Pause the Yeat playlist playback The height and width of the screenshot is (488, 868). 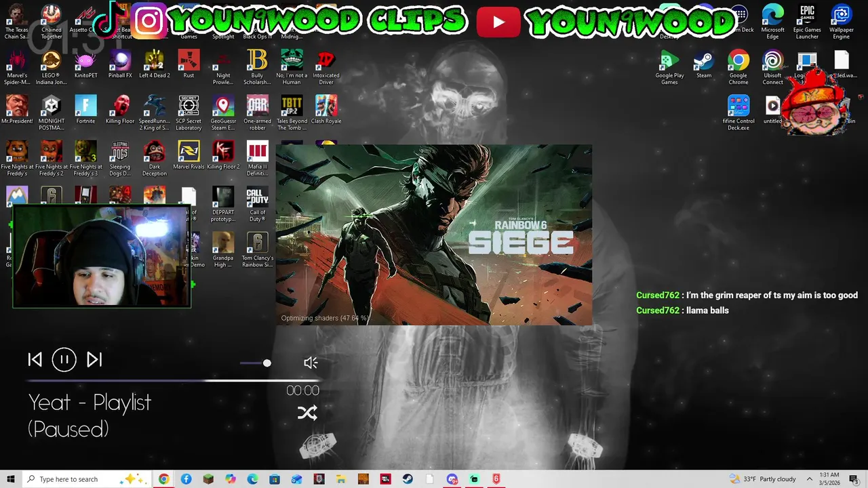tap(64, 360)
